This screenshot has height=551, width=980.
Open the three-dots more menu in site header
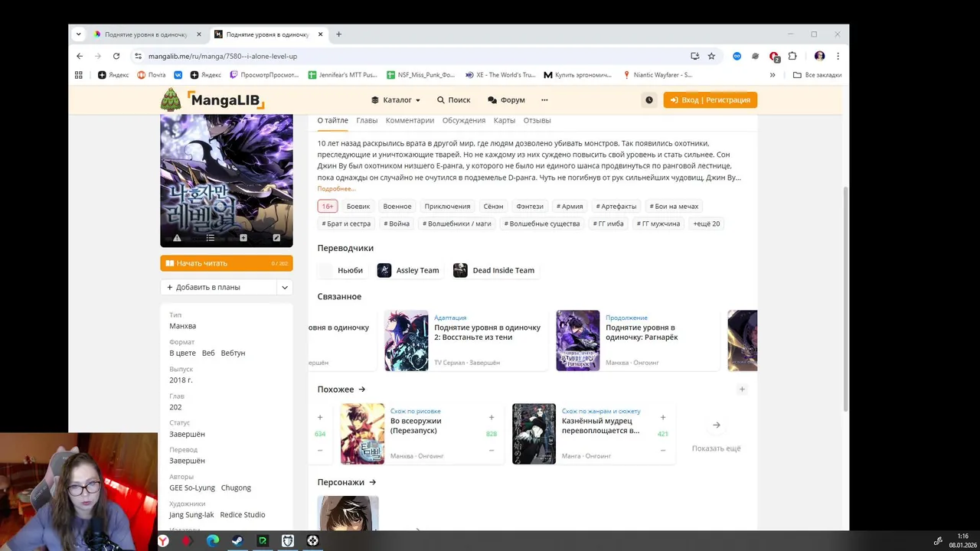click(x=544, y=99)
